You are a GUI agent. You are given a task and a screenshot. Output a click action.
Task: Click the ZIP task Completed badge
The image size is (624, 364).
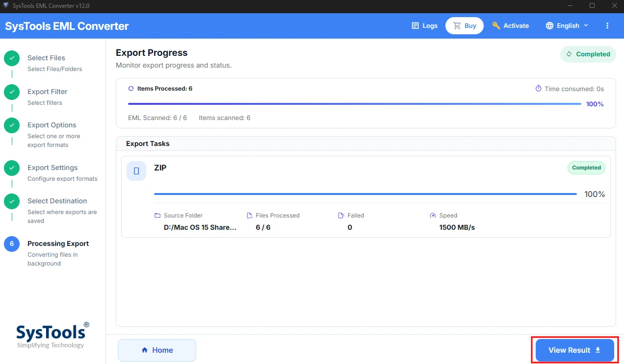586,168
